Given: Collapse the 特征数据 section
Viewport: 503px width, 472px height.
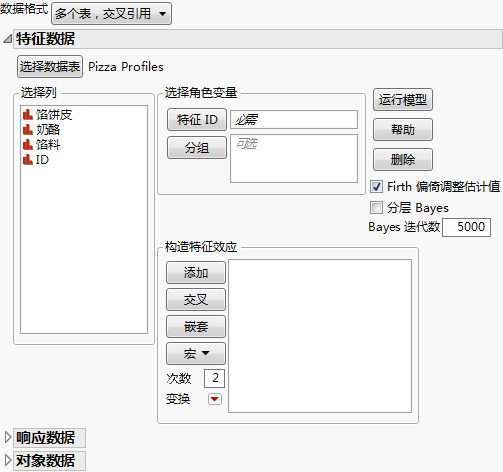Looking at the screenshot, I should pyautogui.click(x=7, y=39).
